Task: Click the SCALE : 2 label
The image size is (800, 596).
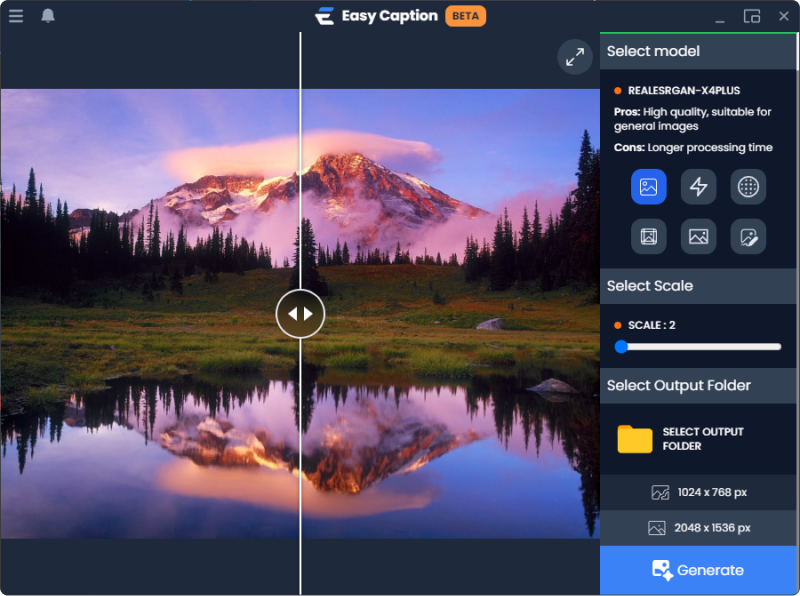Action: coord(652,325)
